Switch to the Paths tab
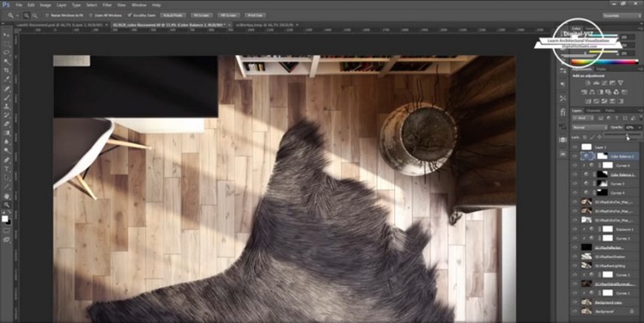This screenshot has width=644, height=323. [610, 110]
